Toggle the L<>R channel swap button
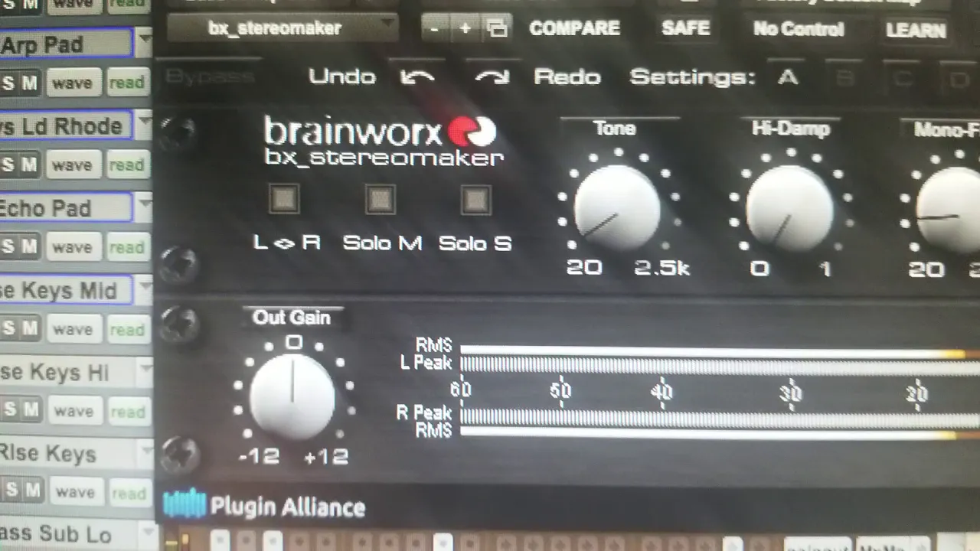Screen dimensions: 980x551 tap(285, 201)
